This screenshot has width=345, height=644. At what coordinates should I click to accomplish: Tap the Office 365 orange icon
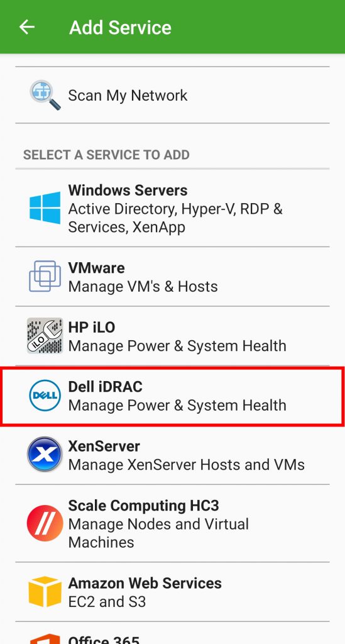click(45, 639)
